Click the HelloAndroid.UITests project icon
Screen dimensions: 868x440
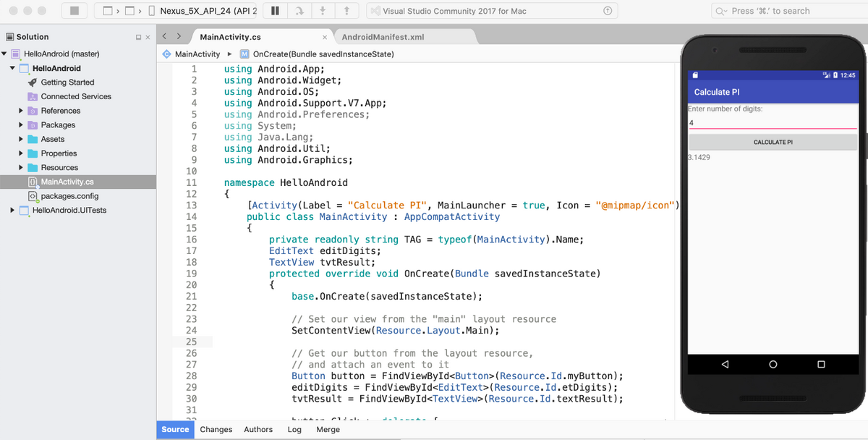[x=24, y=211]
